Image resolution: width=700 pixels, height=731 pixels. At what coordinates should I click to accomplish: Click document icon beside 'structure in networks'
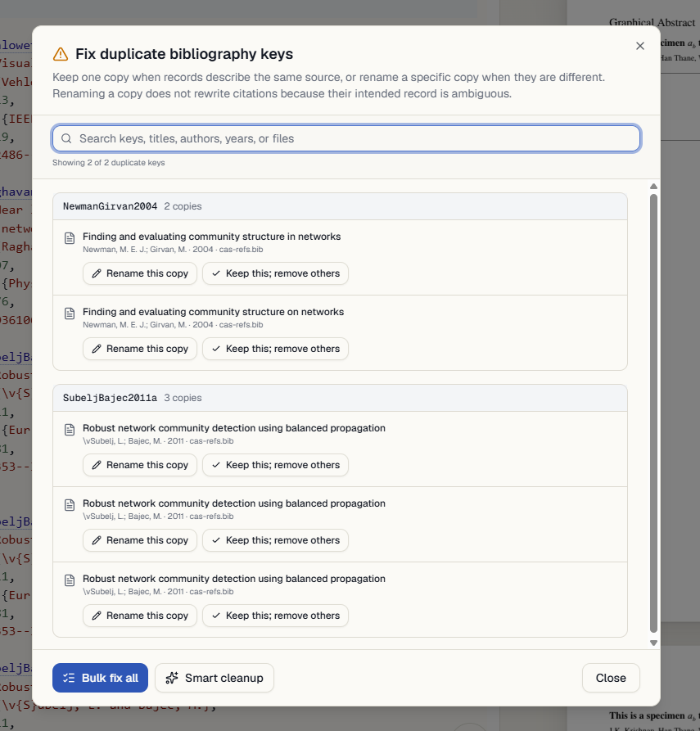click(x=70, y=238)
